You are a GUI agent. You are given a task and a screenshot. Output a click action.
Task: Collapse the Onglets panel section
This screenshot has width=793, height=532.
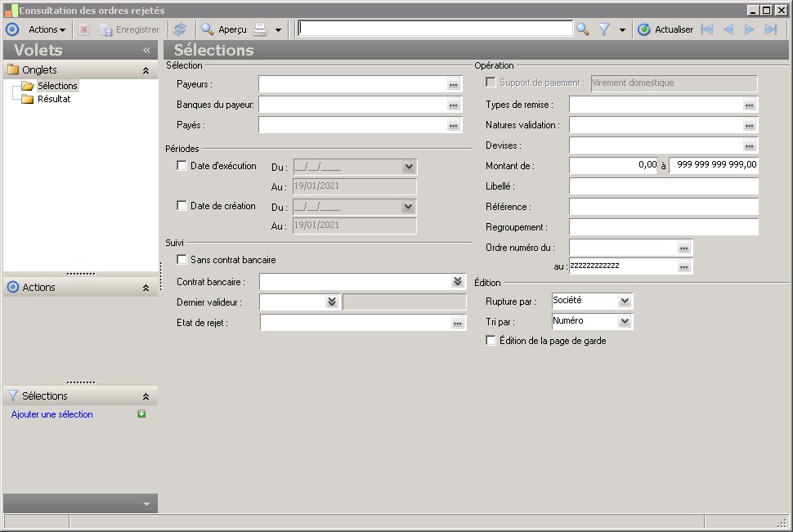click(146, 70)
